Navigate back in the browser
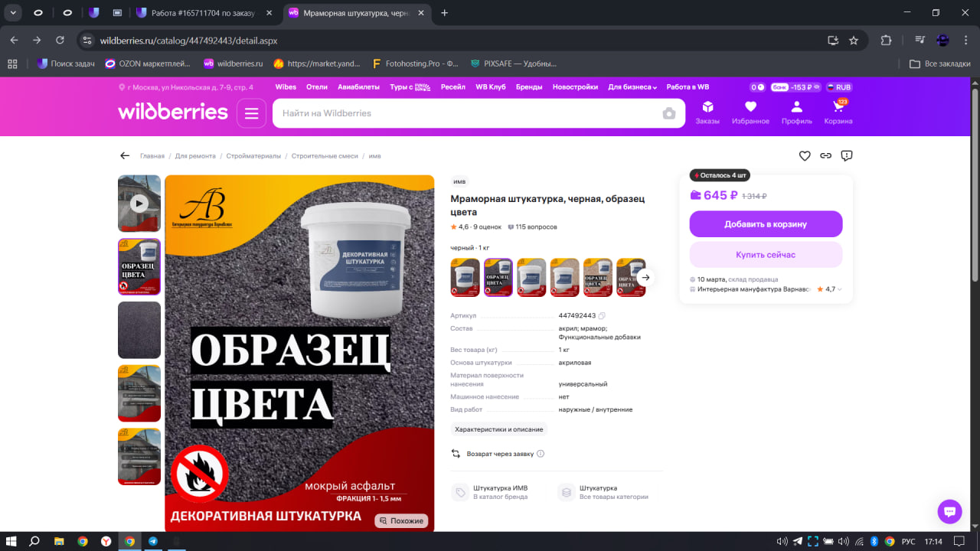The height and width of the screenshot is (551, 980). click(15, 40)
